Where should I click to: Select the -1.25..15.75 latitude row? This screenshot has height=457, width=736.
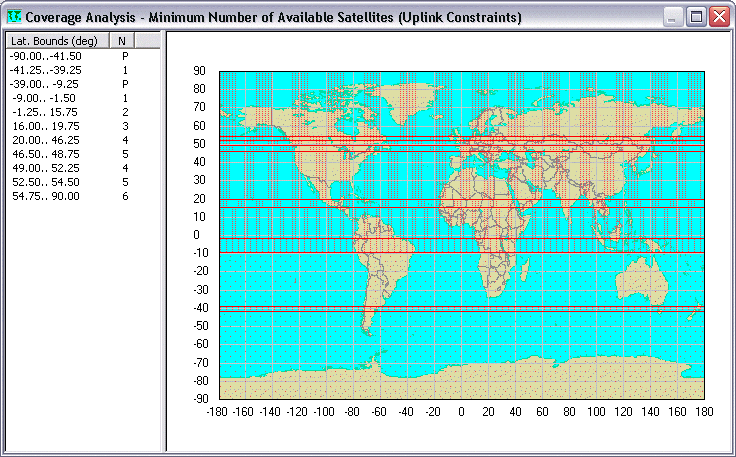(x=46, y=113)
